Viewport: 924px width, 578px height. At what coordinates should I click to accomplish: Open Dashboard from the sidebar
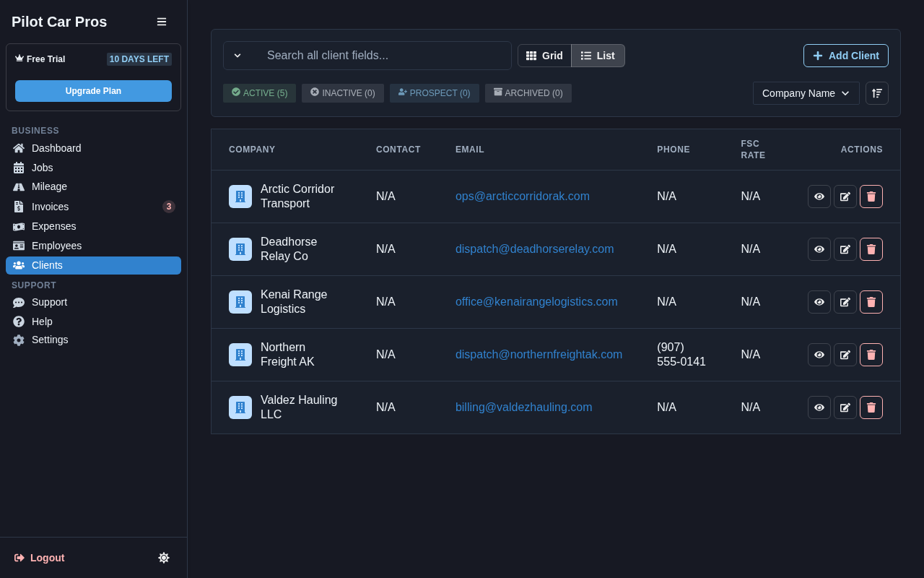[93, 148]
